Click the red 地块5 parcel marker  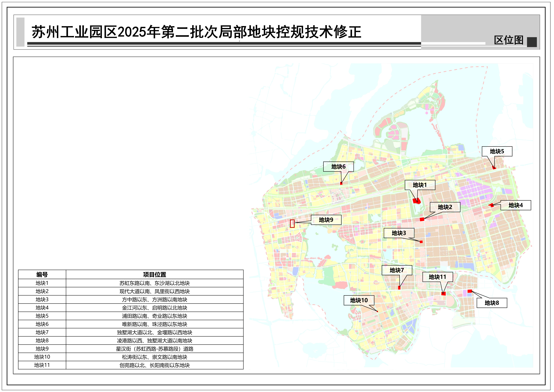click(494, 168)
